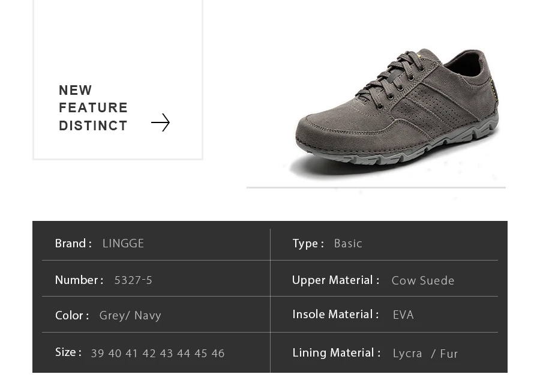Click the Lycra lining material text
Screen dimensions: 540x392
click(407, 354)
